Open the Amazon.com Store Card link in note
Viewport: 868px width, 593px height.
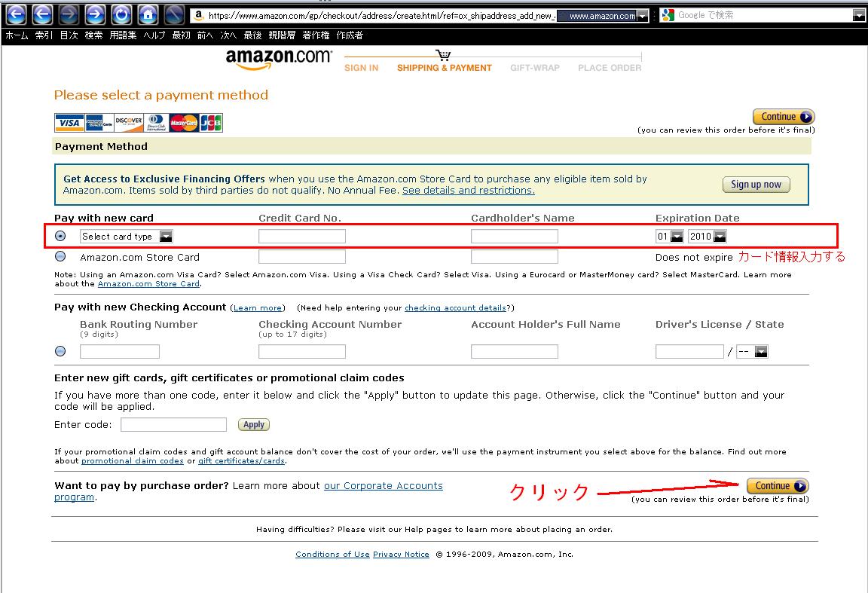pos(148,284)
